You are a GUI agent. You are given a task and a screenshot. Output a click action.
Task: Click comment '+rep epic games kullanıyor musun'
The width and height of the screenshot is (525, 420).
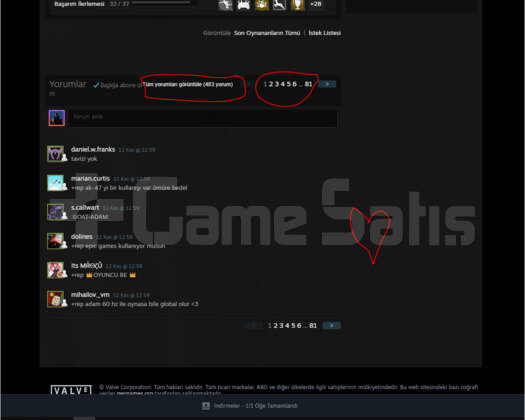pos(118,246)
